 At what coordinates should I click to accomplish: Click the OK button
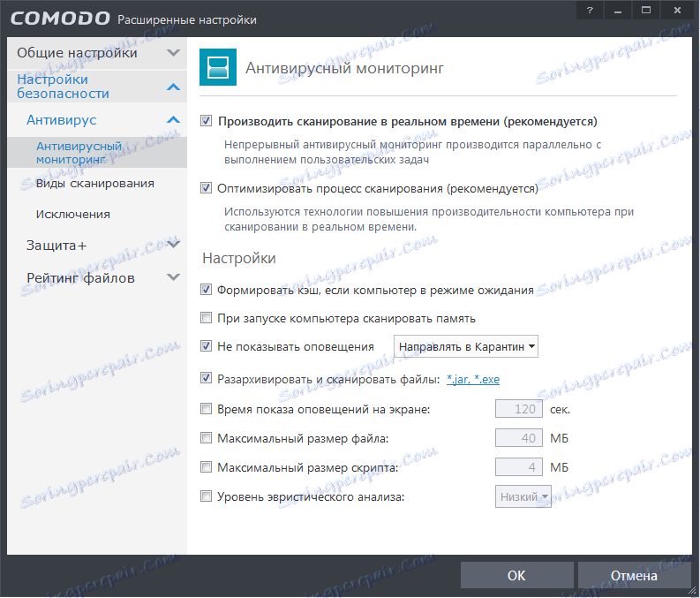[517, 575]
